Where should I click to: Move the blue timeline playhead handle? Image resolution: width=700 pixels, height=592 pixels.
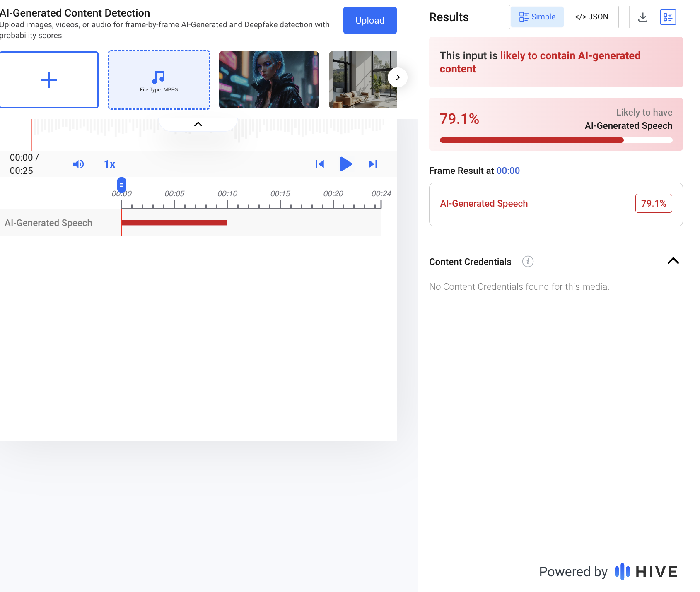pos(121,185)
